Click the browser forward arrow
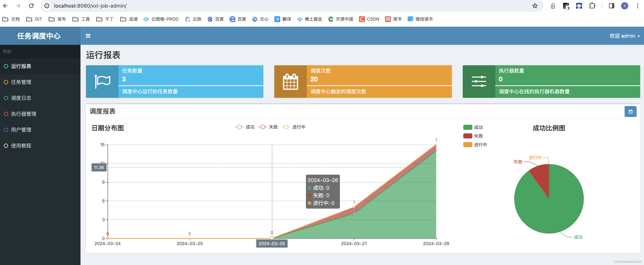The image size is (644, 265). click(x=18, y=6)
